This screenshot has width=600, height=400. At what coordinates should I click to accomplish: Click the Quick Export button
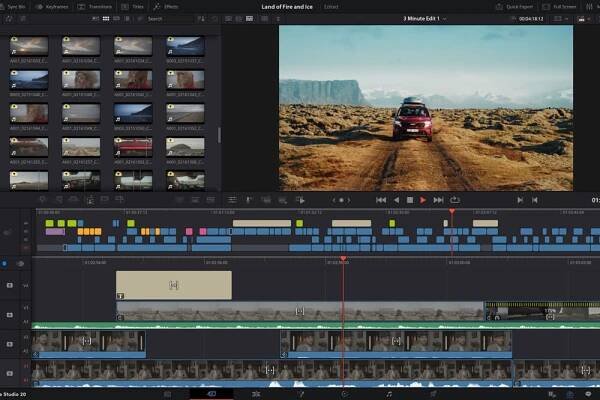tap(515, 6)
